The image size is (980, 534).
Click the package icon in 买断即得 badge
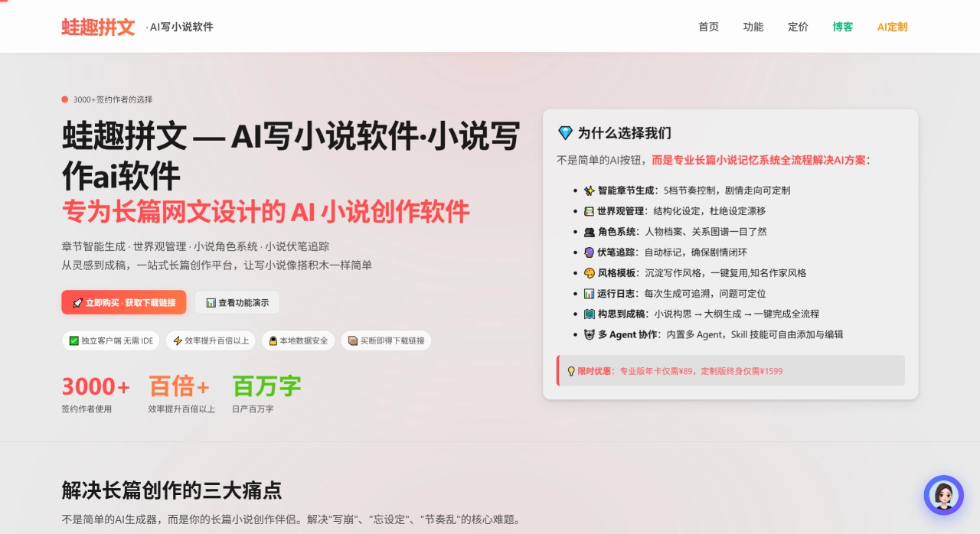[353, 341]
